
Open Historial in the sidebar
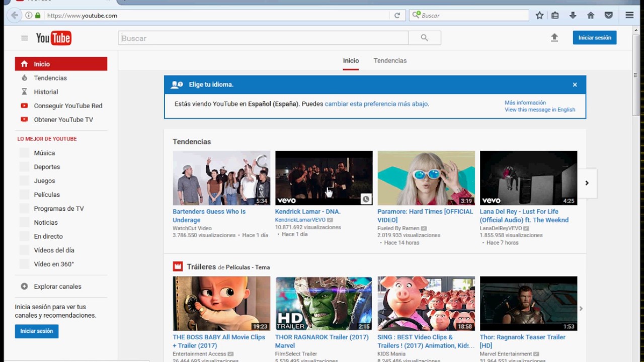pyautogui.click(x=61, y=92)
